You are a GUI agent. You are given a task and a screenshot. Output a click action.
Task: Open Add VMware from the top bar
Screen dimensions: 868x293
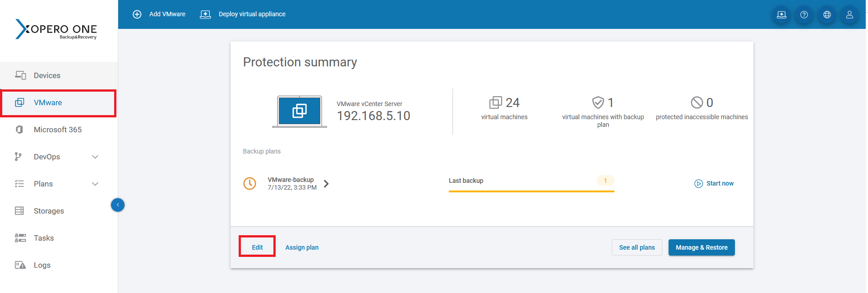(167, 14)
